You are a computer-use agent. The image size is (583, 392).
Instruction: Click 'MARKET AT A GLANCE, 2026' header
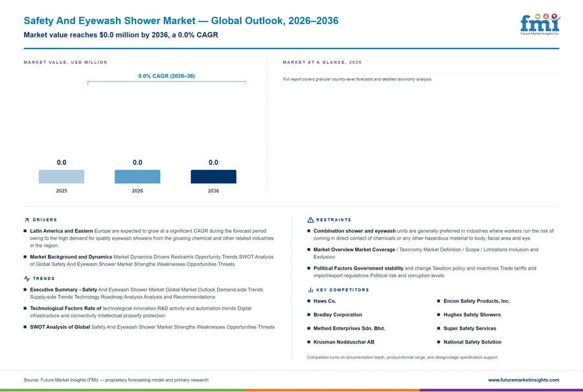pos(322,62)
